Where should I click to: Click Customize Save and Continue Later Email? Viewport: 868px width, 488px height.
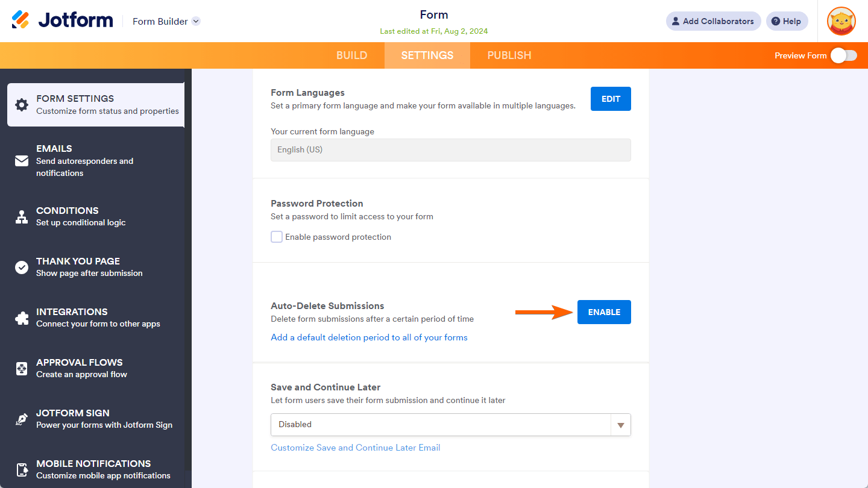(x=356, y=448)
